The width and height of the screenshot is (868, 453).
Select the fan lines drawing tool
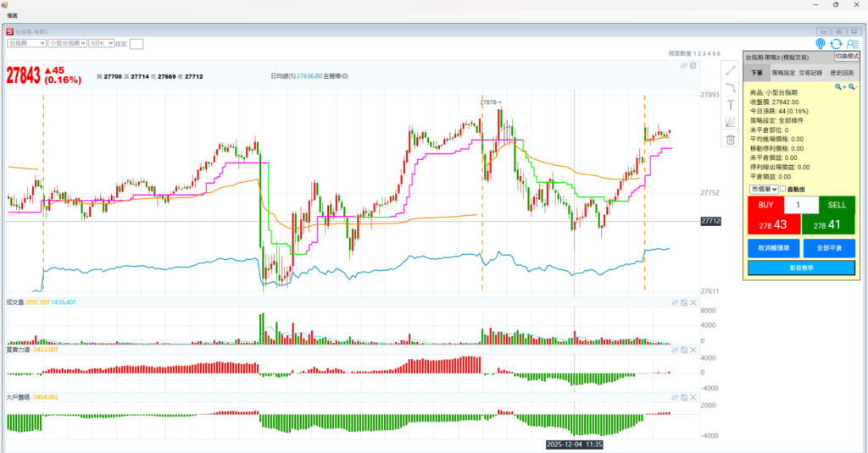(x=730, y=122)
